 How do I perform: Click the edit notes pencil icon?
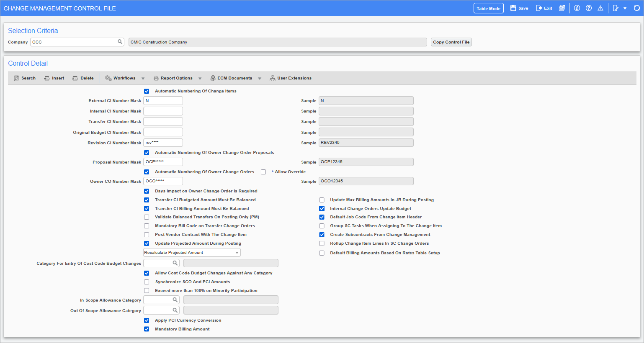click(616, 8)
